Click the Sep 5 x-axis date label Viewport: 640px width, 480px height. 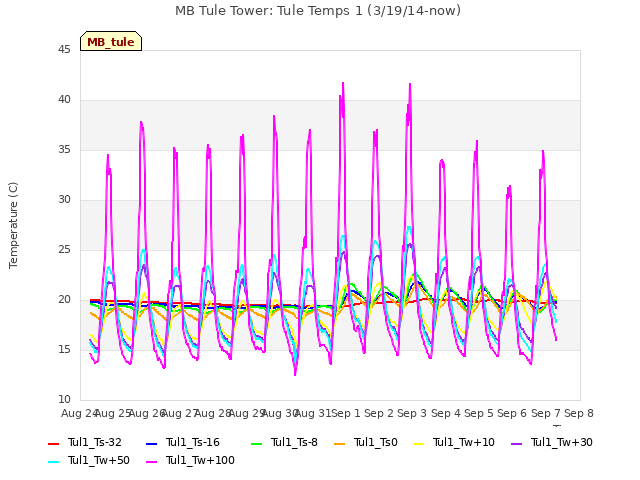click(479, 413)
